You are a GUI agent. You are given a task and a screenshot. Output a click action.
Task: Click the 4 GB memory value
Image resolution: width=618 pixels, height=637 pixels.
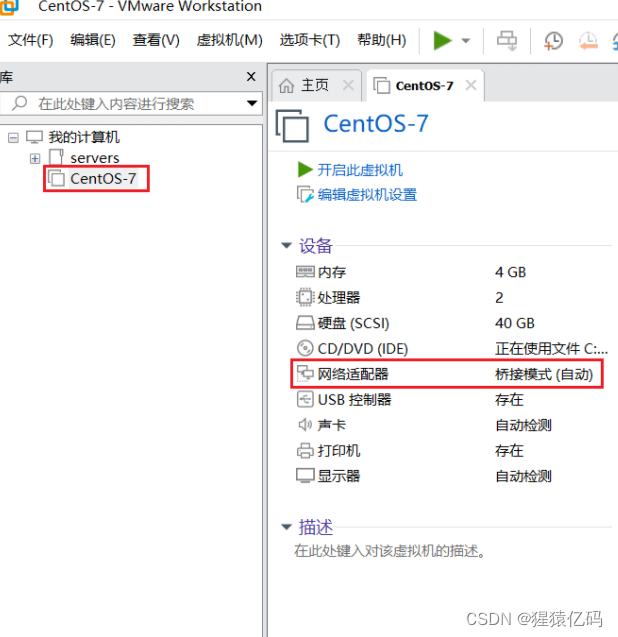(x=510, y=272)
